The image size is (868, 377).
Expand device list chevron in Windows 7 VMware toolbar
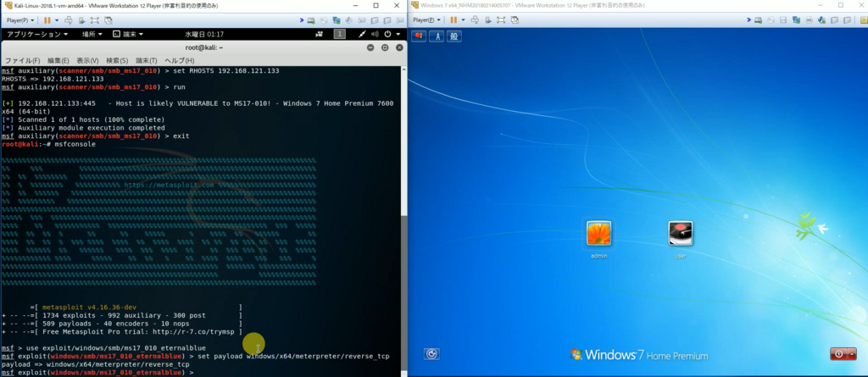pos(749,20)
